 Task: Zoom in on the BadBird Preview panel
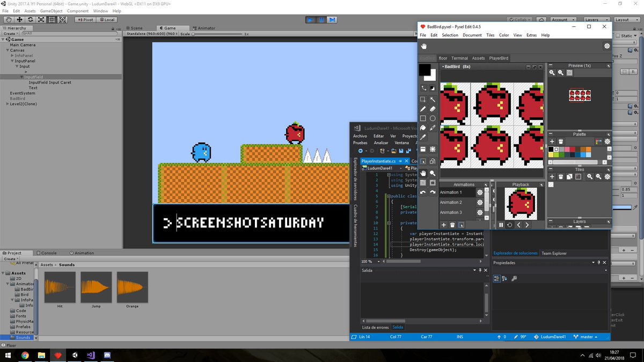(552, 72)
